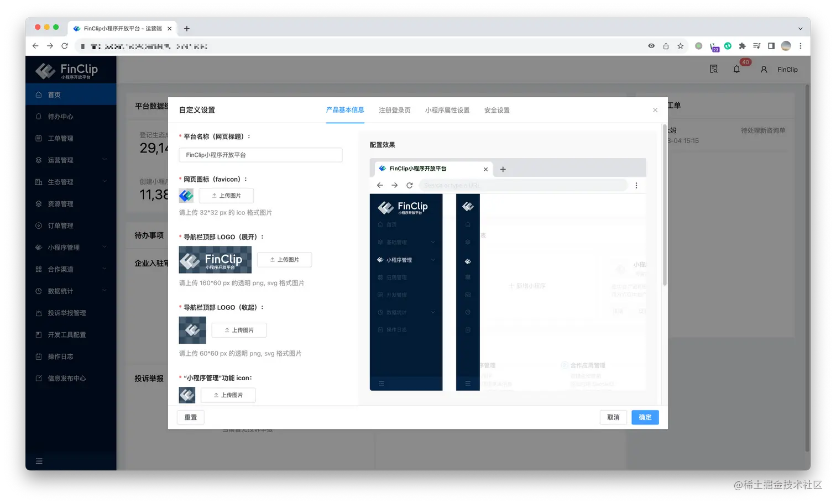Switch to the 产品基本信息 tab
This screenshot has width=836, height=504.
click(345, 110)
